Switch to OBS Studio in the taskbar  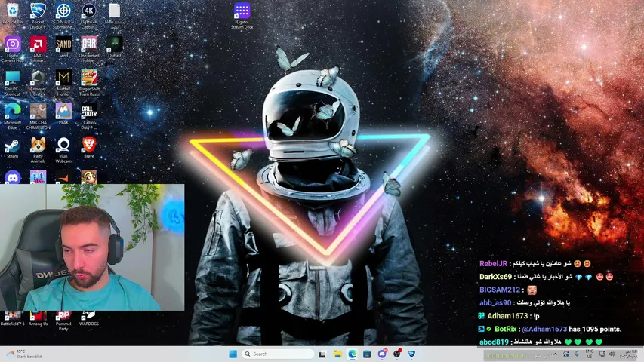(397, 354)
